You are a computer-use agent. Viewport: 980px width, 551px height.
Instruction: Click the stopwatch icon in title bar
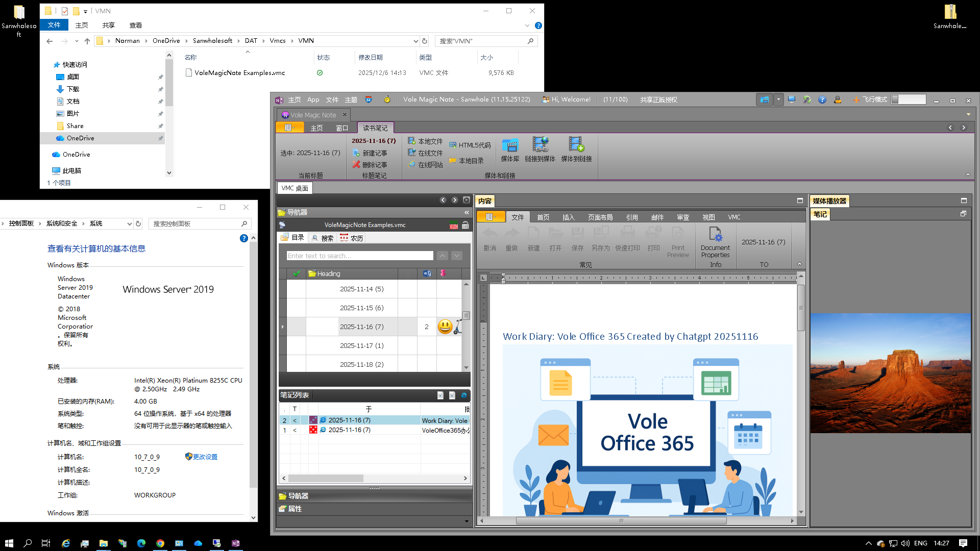pos(387,100)
